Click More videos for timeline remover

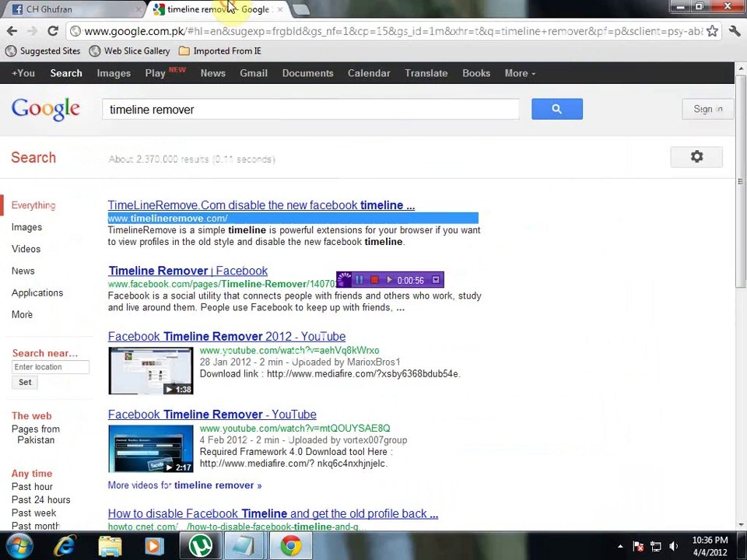tap(185, 485)
